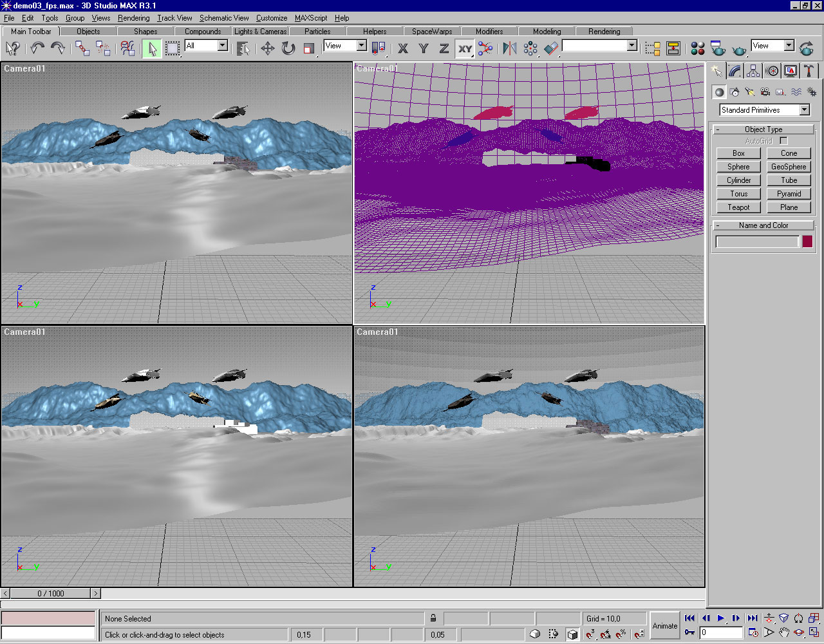Click the object color swatch

click(x=807, y=241)
